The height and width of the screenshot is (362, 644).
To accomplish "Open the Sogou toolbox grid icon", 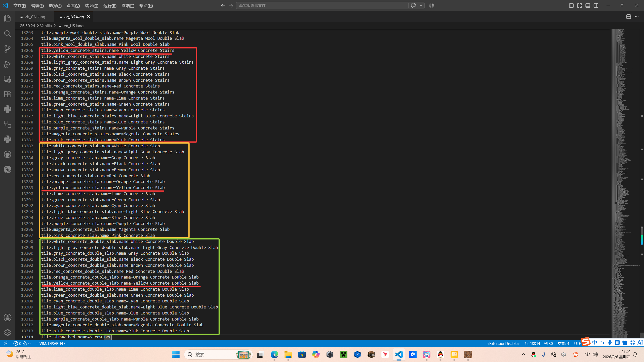I will pyautogui.click(x=632, y=342).
